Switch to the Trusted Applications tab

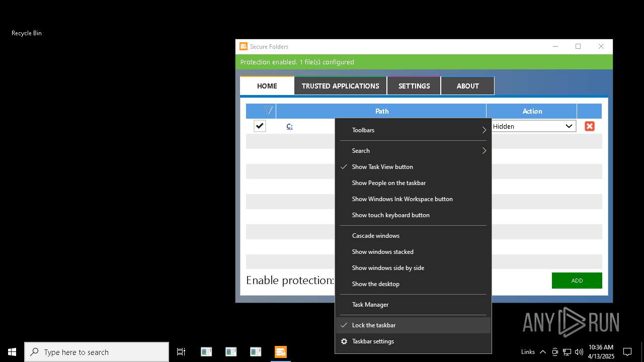coord(341,86)
